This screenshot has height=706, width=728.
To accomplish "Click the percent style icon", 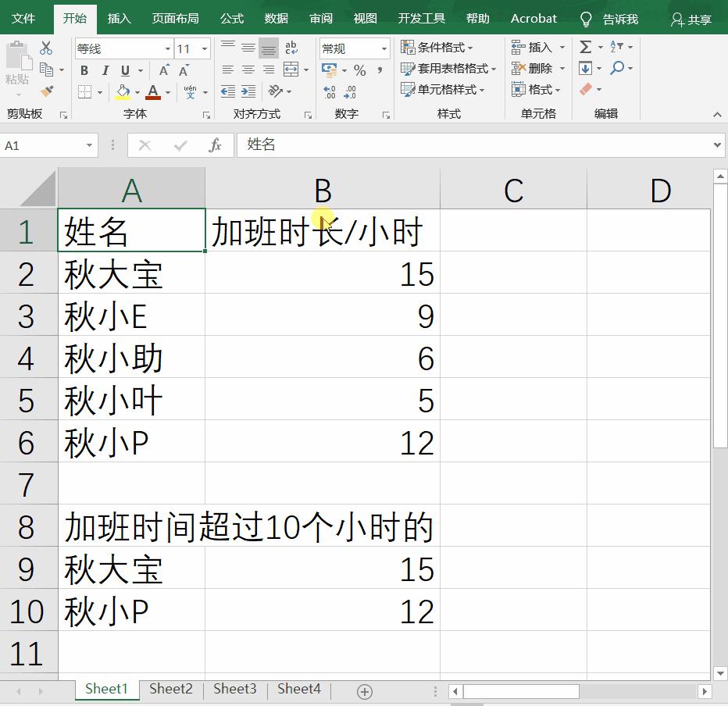I will coord(359,70).
